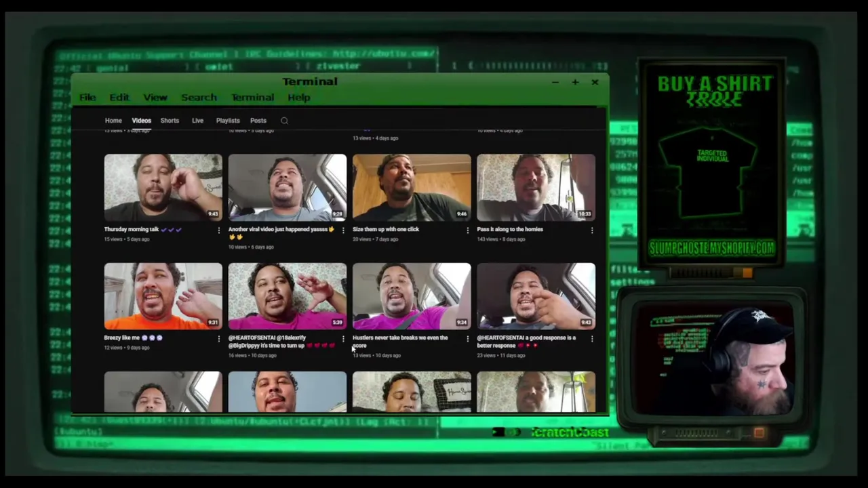Viewport: 868px width, 488px height.
Task: Open Hustlers never take breaks title link
Action: pos(400,342)
